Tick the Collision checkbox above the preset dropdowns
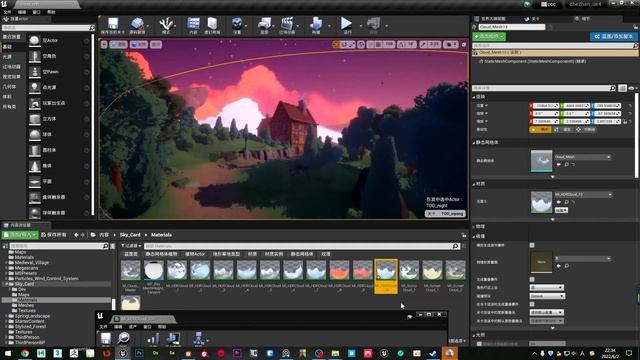 [532, 279]
